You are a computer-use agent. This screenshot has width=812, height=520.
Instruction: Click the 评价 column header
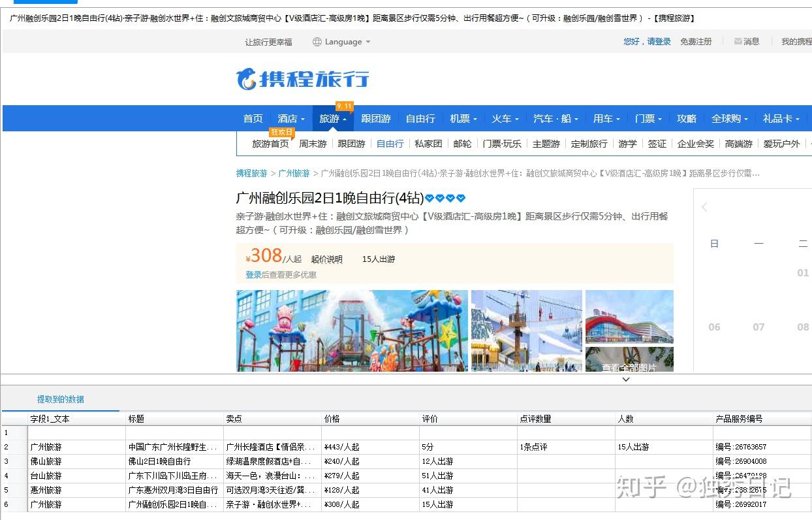pyautogui.click(x=468, y=419)
